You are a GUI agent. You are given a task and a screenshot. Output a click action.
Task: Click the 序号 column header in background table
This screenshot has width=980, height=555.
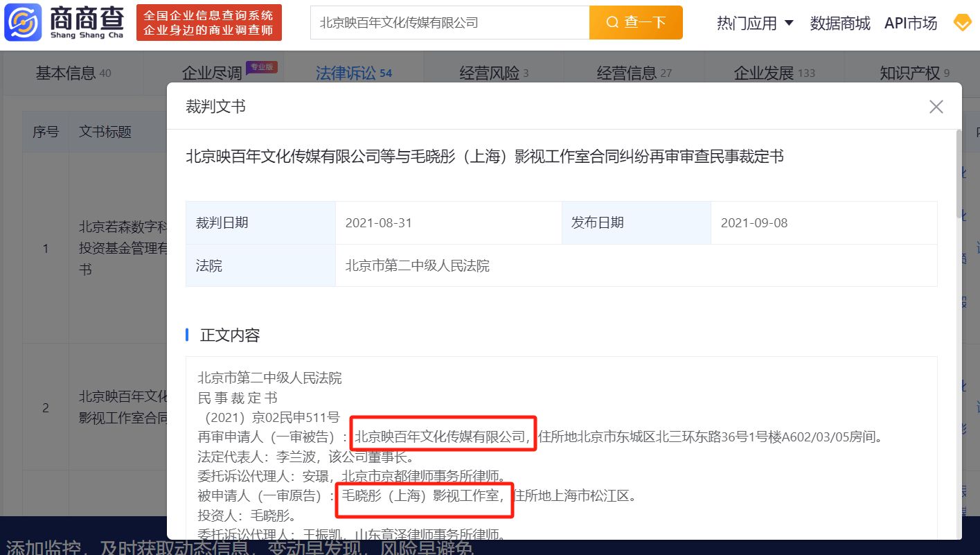46,132
